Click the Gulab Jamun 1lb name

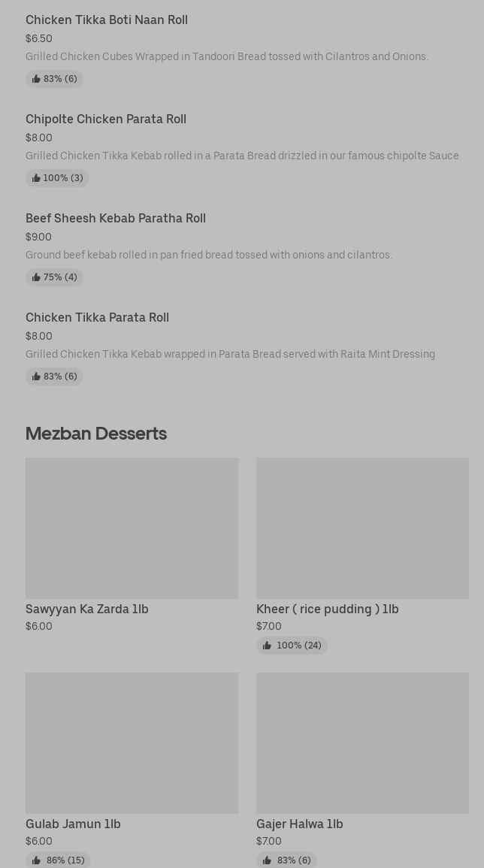pyautogui.click(x=73, y=824)
